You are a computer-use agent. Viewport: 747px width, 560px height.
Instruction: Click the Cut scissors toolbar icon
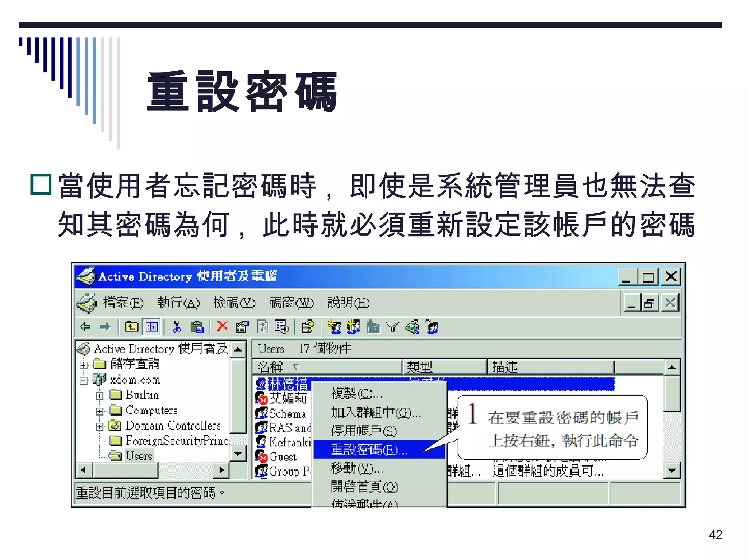177,327
